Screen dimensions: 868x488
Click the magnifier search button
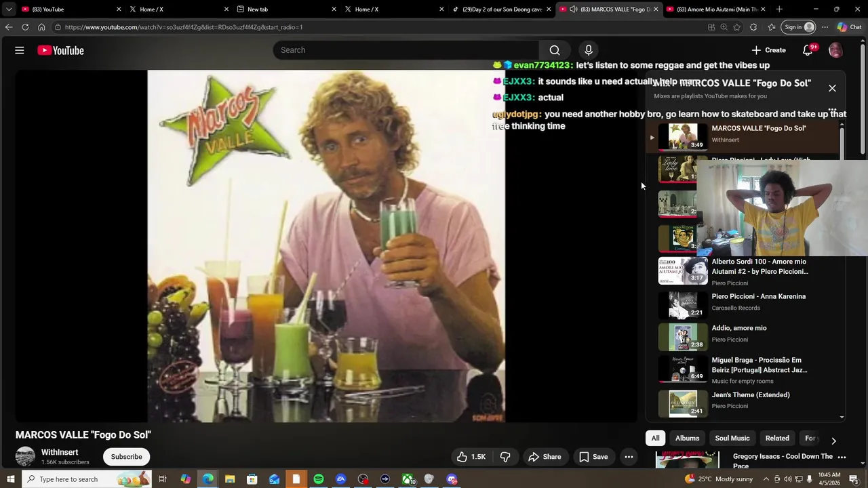(555, 50)
